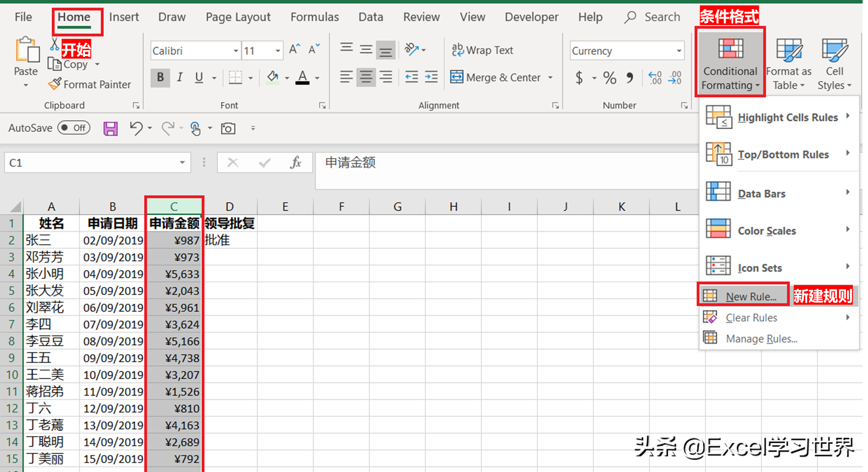Click the Merge & Center button
Image resolution: width=868 pixels, height=472 pixels.
tap(495, 78)
